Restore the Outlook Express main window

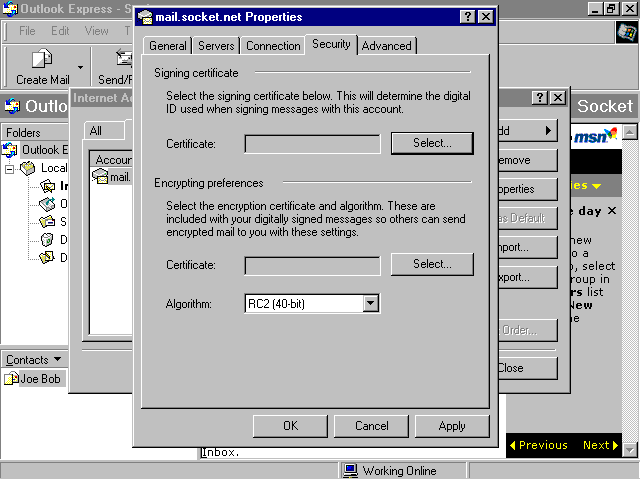click(x=611, y=9)
